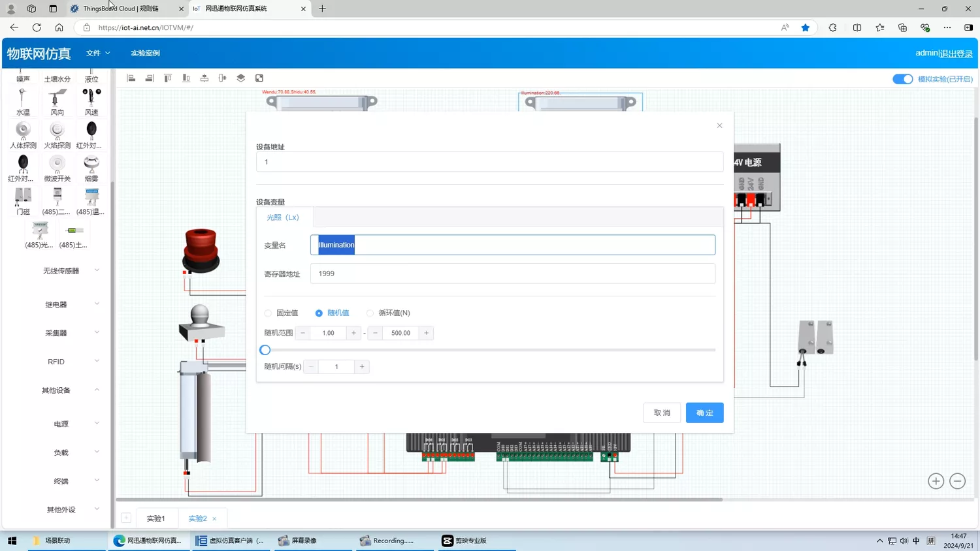
Task: Pick the 风速 wind speed sensor
Action: tap(91, 101)
